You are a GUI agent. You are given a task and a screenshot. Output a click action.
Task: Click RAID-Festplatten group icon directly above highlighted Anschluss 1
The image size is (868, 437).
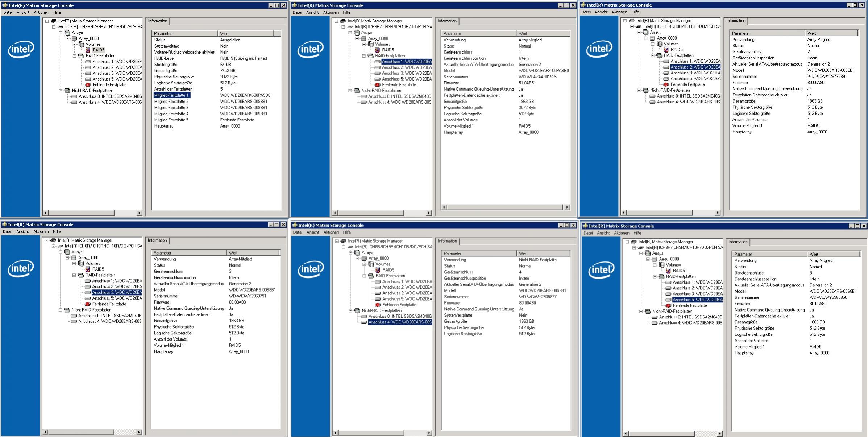(370, 56)
